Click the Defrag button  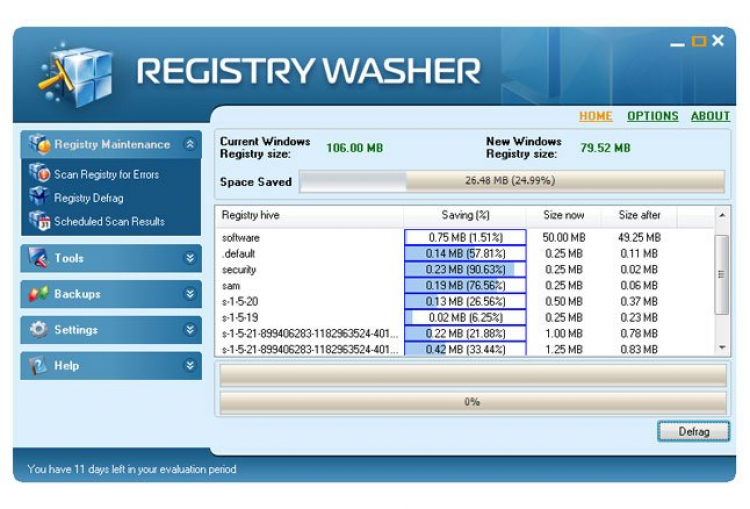(694, 432)
